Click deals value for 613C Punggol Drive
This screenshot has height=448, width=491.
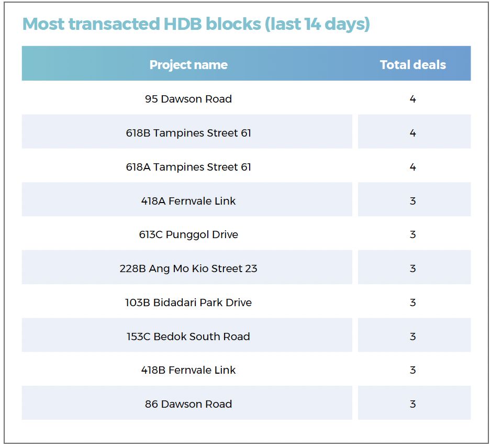pos(412,234)
